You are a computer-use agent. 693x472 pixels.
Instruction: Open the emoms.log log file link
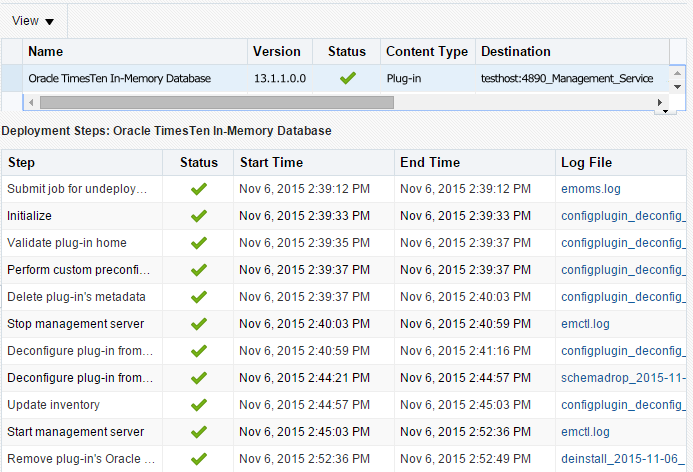[x=591, y=189]
